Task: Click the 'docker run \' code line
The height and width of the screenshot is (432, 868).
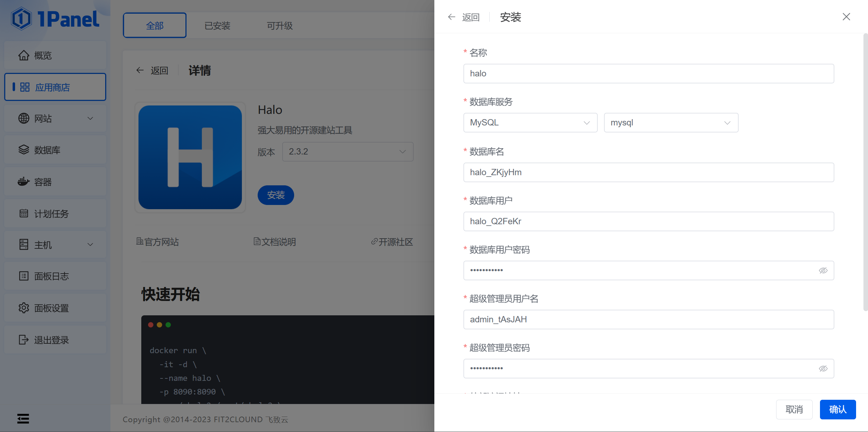Action: click(178, 350)
